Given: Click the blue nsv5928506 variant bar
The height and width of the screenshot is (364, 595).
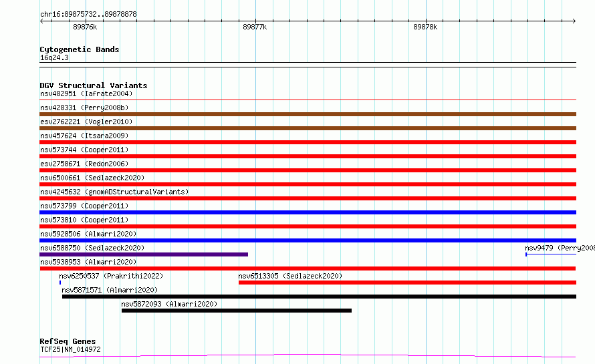Looking at the screenshot, I should coord(308,240).
